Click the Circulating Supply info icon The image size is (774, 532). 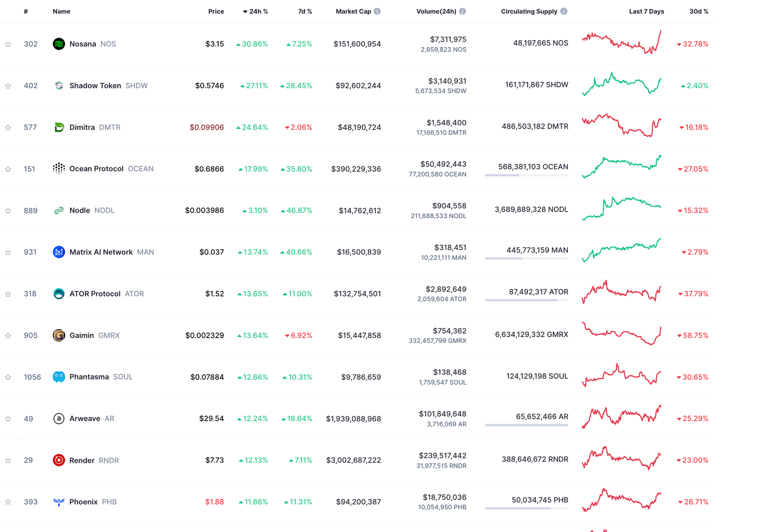click(x=564, y=12)
